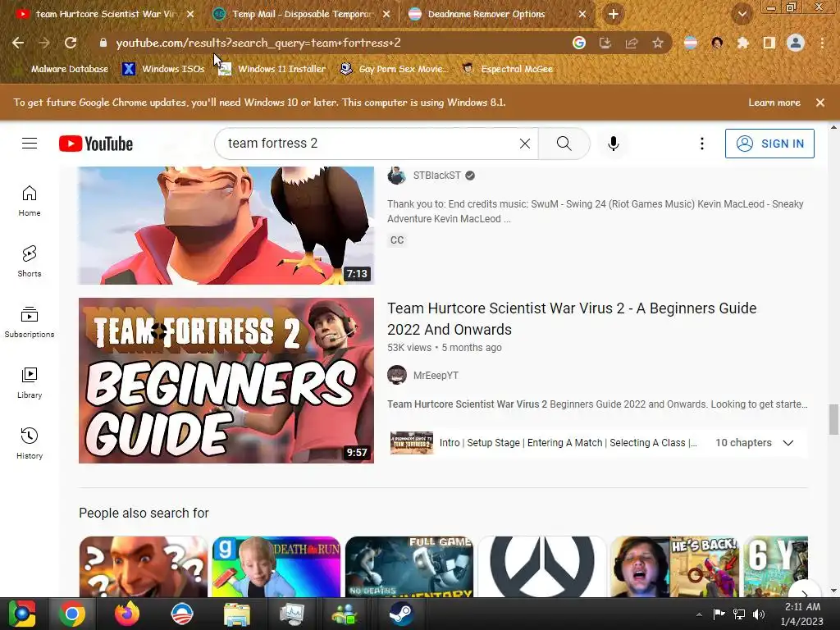This screenshot has height=630, width=840.
Task: Go to the YouTube logo home link
Action: (x=96, y=144)
